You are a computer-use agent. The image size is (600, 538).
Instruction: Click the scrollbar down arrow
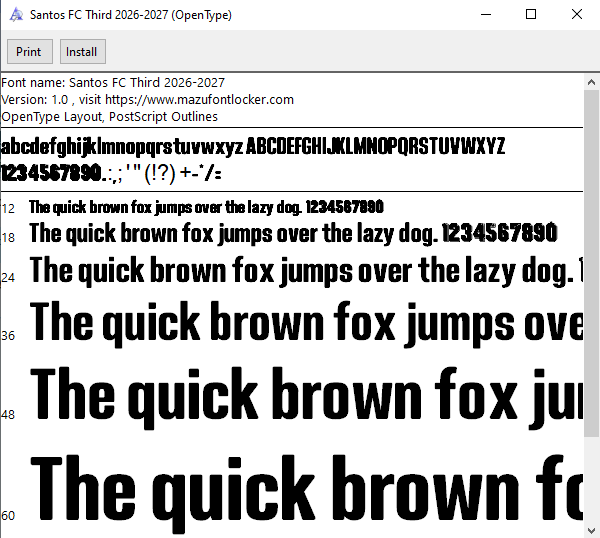point(592,531)
